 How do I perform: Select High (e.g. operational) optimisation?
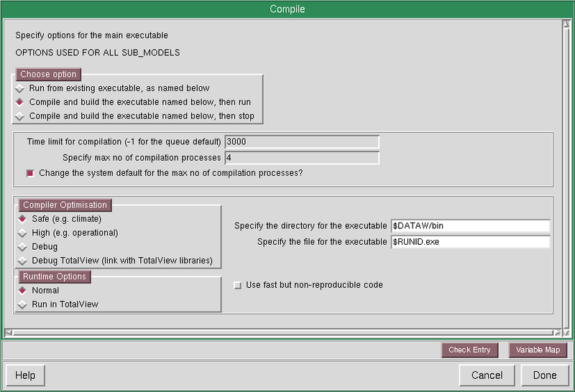68,233
